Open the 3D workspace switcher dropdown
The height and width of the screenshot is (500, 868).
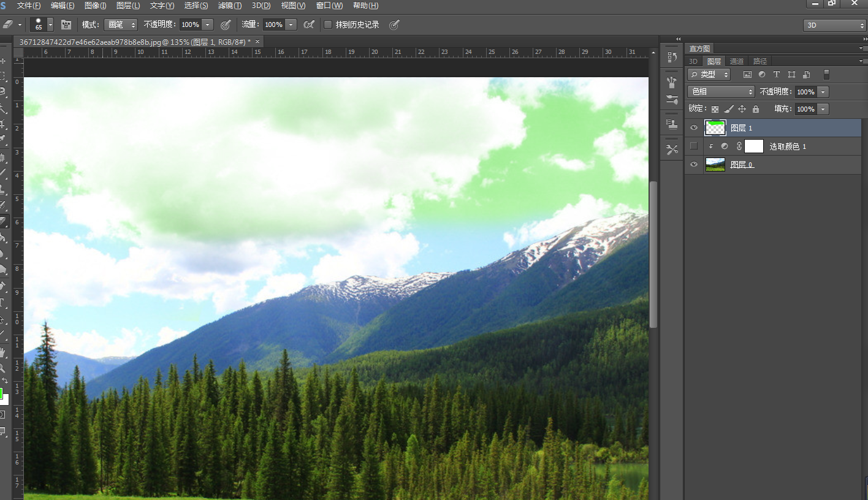[834, 25]
